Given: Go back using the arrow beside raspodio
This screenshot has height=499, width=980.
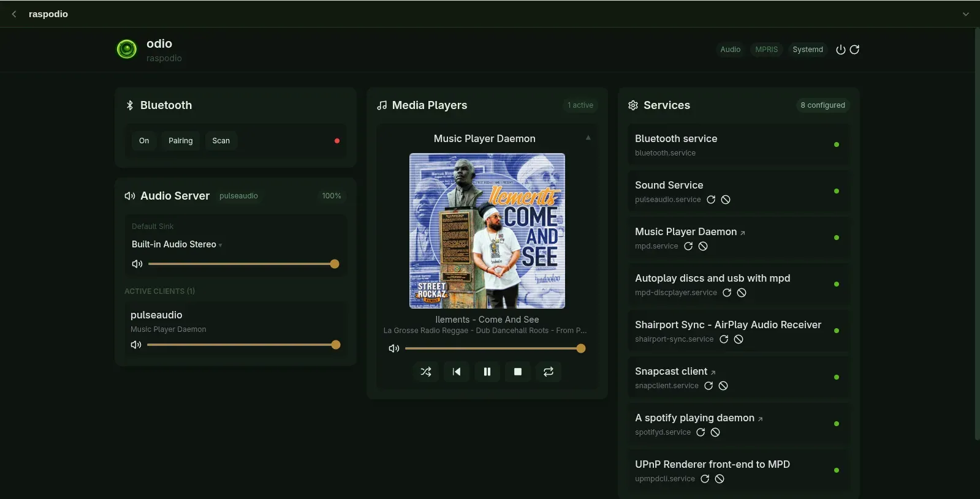Looking at the screenshot, I should (x=14, y=14).
